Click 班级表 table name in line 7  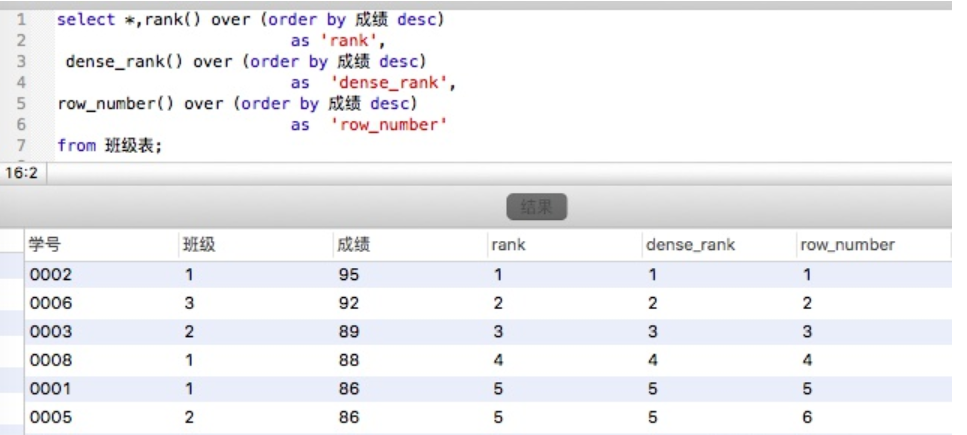pos(129,146)
